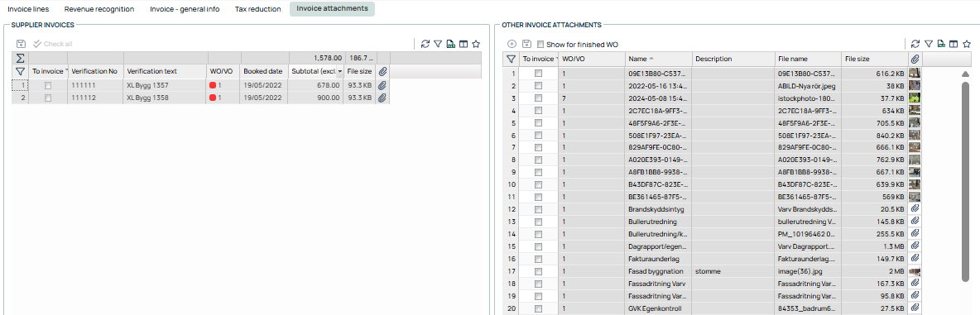The image size is (980, 315).
Task: Tick To invoice for 09E13B80-C537 attachment
Action: tap(538, 74)
